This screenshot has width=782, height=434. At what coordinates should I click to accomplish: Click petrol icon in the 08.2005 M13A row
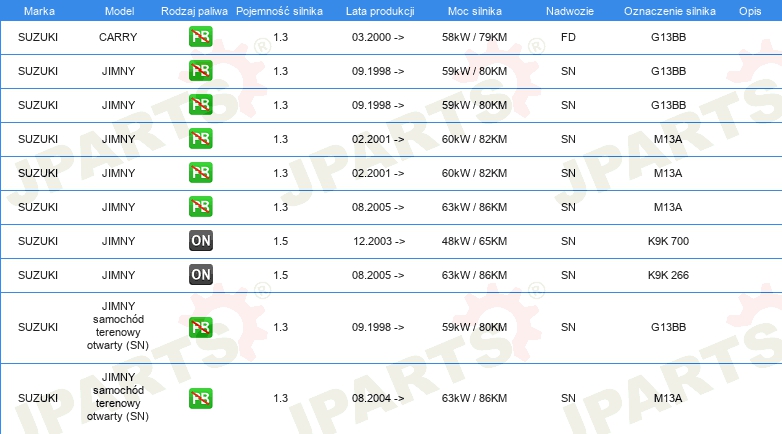(x=200, y=207)
